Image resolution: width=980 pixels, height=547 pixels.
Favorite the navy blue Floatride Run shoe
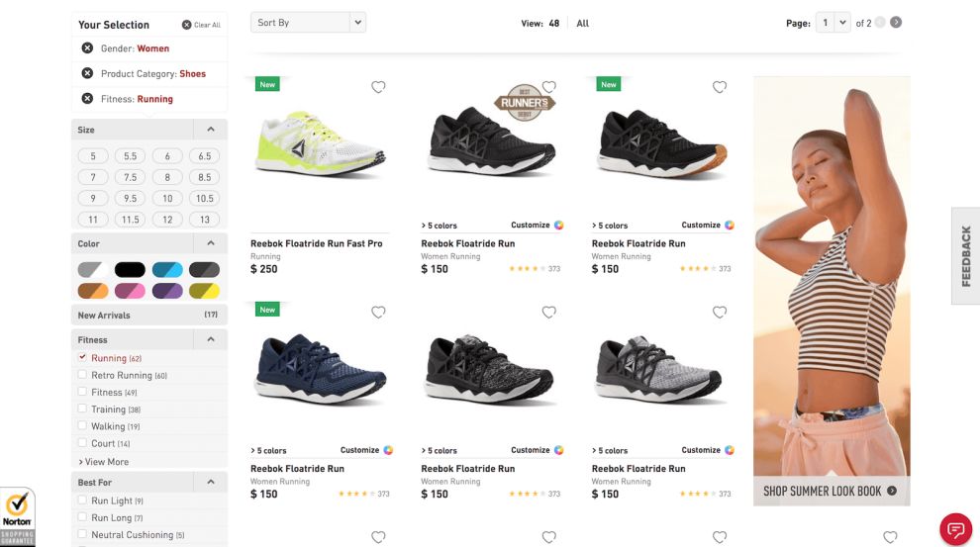coord(378,313)
